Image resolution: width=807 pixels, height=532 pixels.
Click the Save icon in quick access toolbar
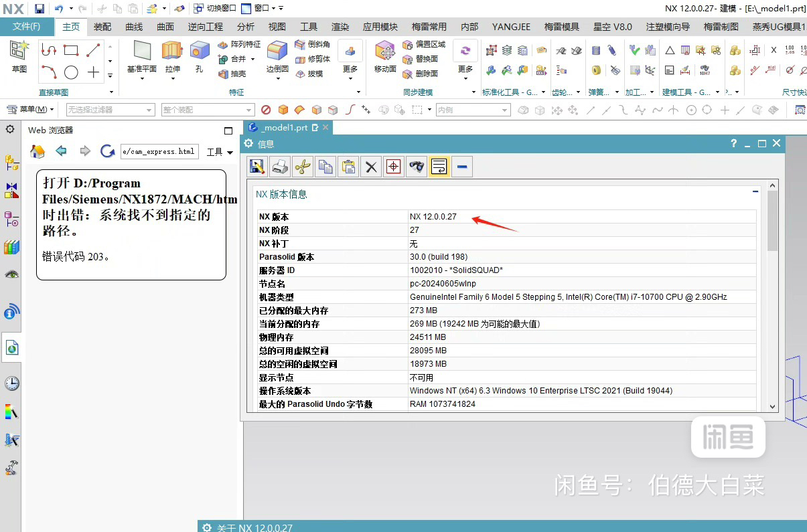pyautogui.click(x=40, y=9)
